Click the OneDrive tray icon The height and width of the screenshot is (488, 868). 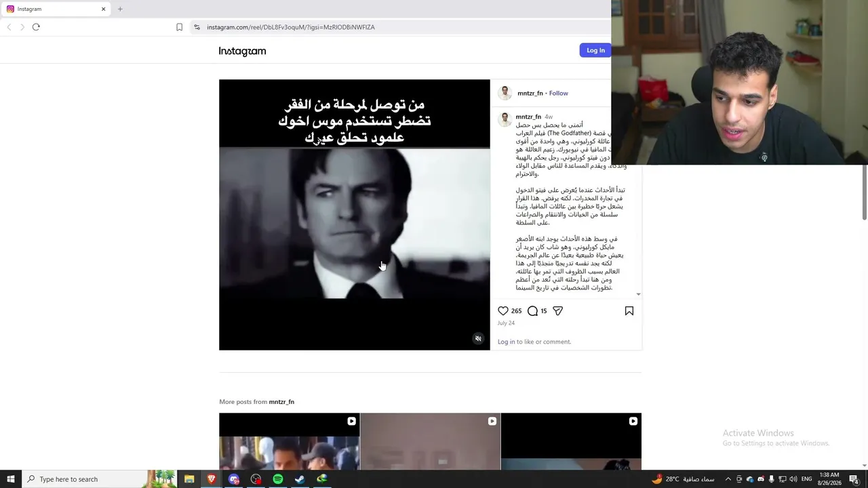coord(750,479)
